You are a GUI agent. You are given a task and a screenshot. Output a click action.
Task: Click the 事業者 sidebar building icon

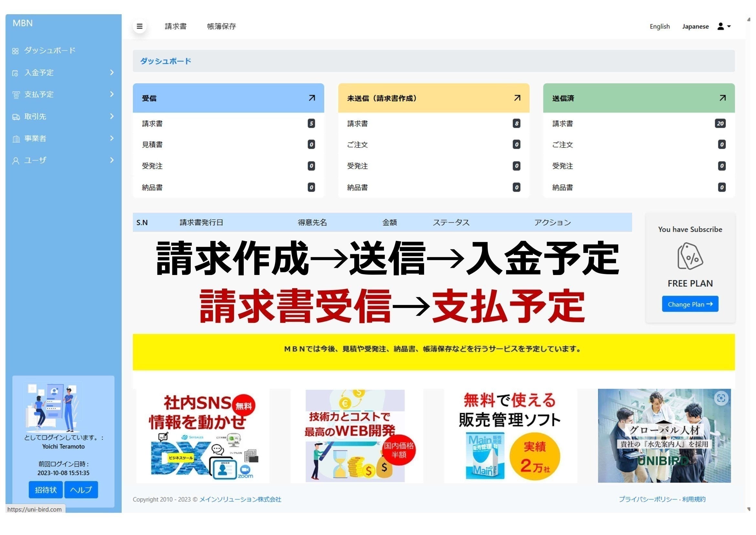point(16,139)
